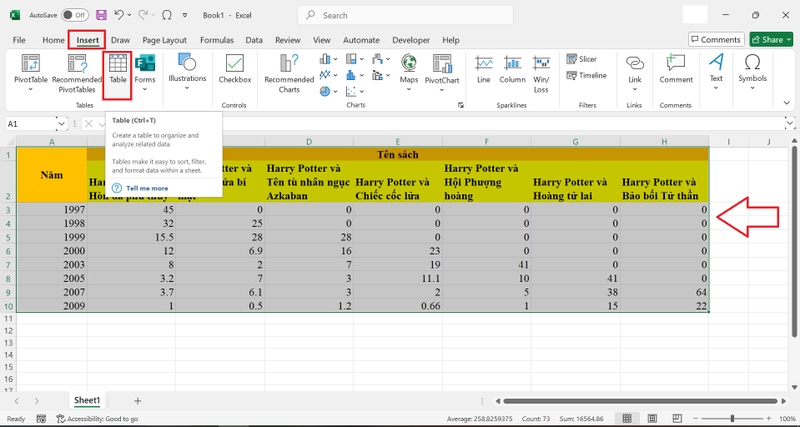Image resolution: width=800 pixels, height=427 pixels.
Task: Click in the Search box
Action: pos(405,15)
